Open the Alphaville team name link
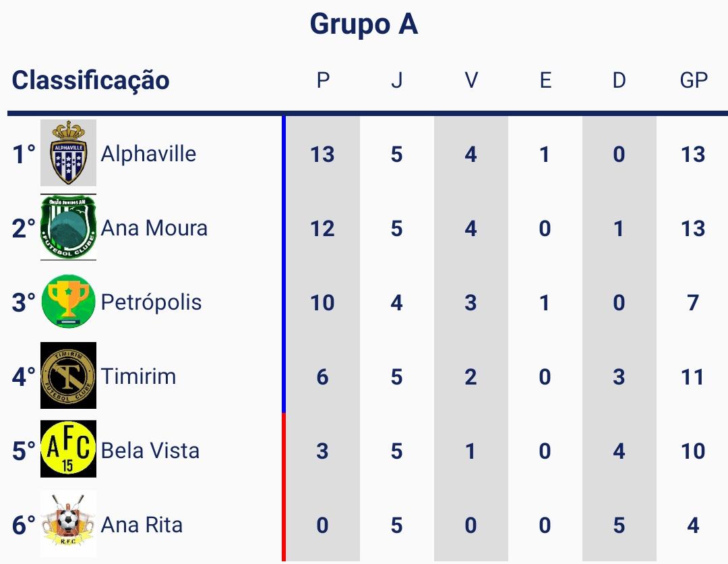The height and width of the screenshot is (564, 728). [x=148, y=154]
